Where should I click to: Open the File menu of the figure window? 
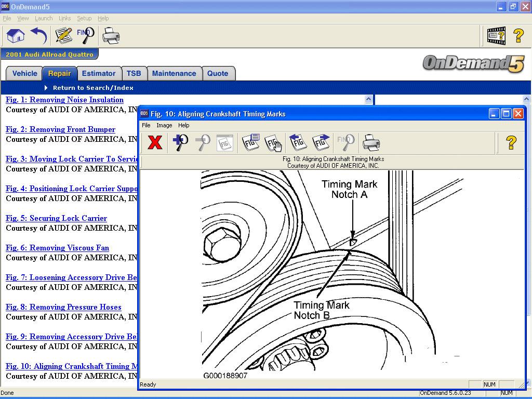point(146,125)
